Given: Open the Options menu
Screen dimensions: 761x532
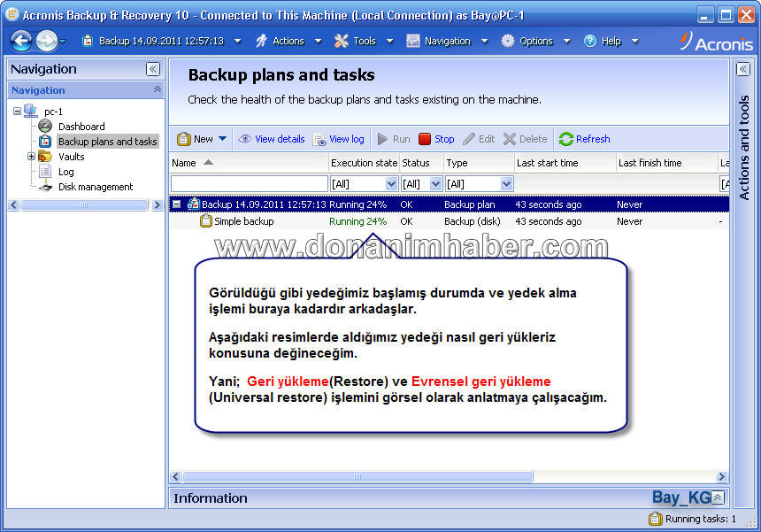Looking at the screenshot, I should (536, 41).
